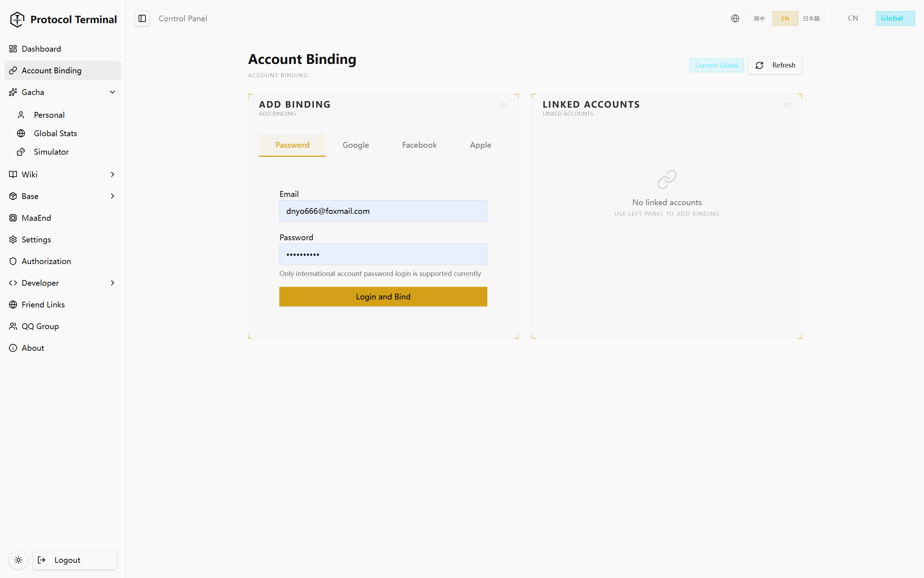
Task: Open QQ Group link
Action: coord(62,326)
